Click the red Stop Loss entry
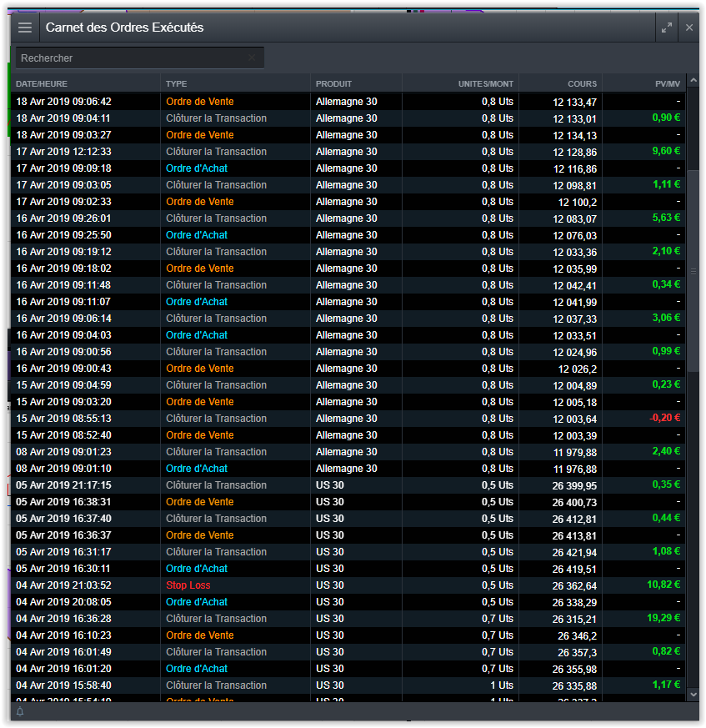The width and height of the screenshot is (706, 728). click(188, 585)
